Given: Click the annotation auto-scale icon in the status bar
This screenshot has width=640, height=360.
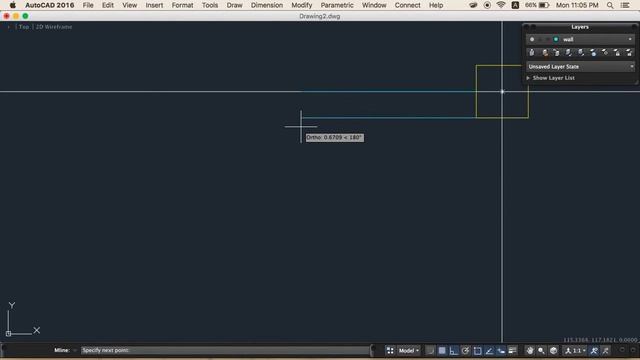Looking at the screenshot, I should [606, 351].
